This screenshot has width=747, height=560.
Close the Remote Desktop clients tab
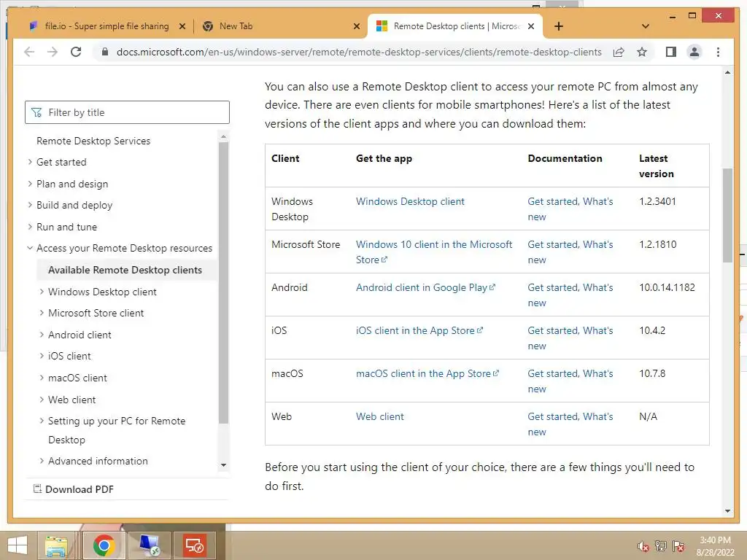531,27
